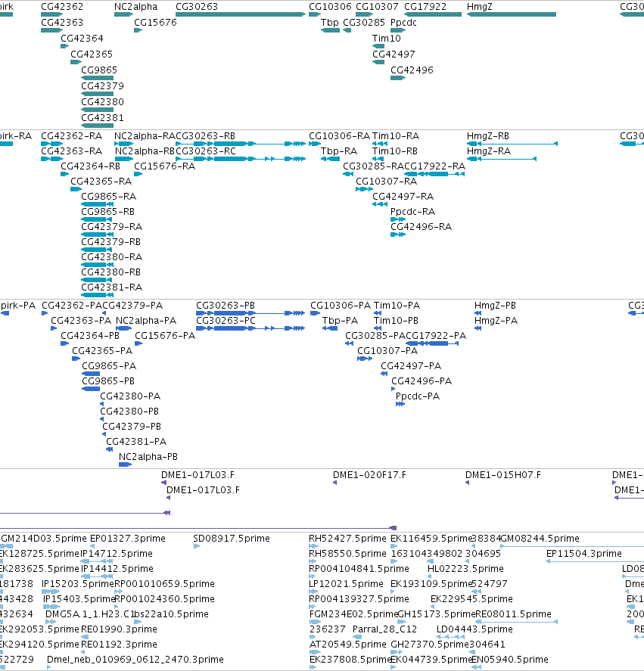Click the NC2alpha-RB transcript label
Image resolution: width=644 pixels, height=671 pixels.
pos(145,151)
